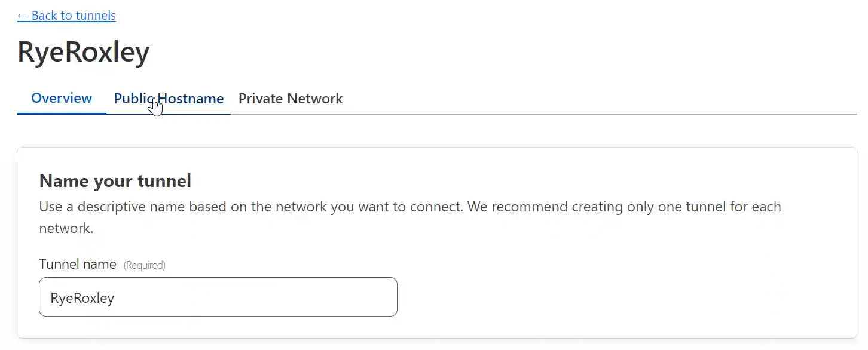The height and width of the screenshot is (350, 868).
Task: Click the Name your tunnel heading
Action: pos(115,180)
